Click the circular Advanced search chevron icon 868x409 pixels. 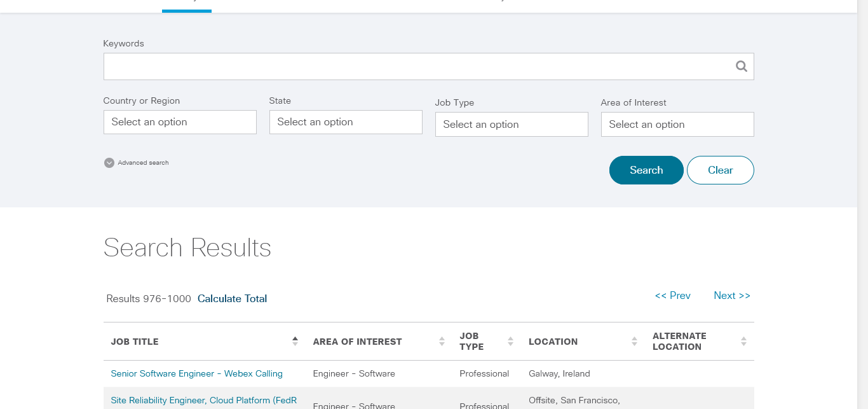pyautogui.click(x=109, y=163)
